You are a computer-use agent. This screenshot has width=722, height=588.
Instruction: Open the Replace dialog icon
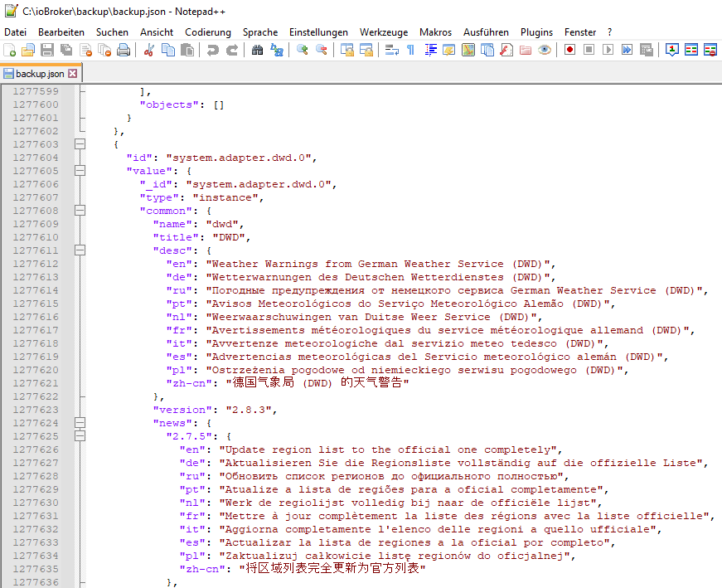point(276,50)
